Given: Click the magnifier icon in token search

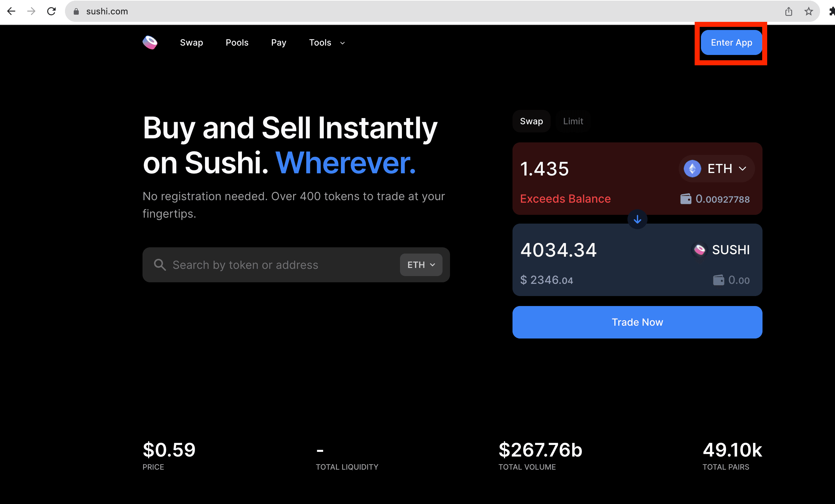Looking at the screenshot, I should [160, 265].
